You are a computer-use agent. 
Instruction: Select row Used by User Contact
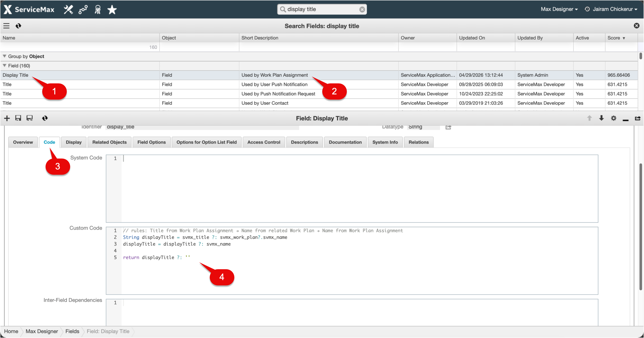319,103
